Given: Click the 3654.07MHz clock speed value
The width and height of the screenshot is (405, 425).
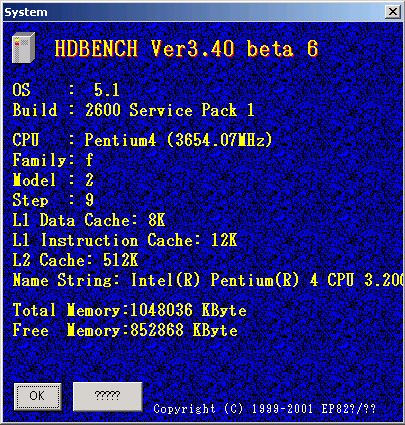Looking at the screenshot, I should tap(220, 140).
